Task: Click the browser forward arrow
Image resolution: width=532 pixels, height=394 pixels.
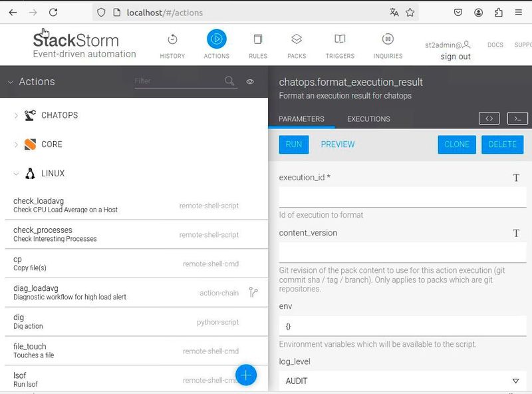Action: pos(33,13)
